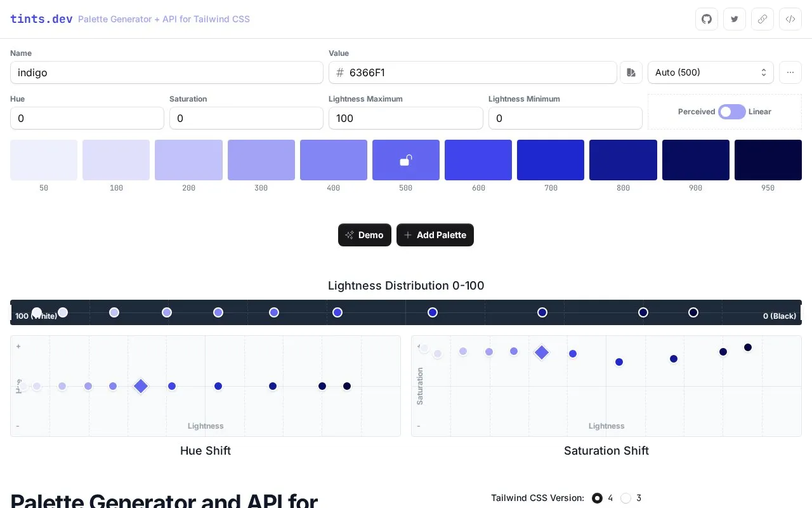Screen dimensions: 812x508
Task: Select Tailwind CSS Version 4
Action: [597, 498]
